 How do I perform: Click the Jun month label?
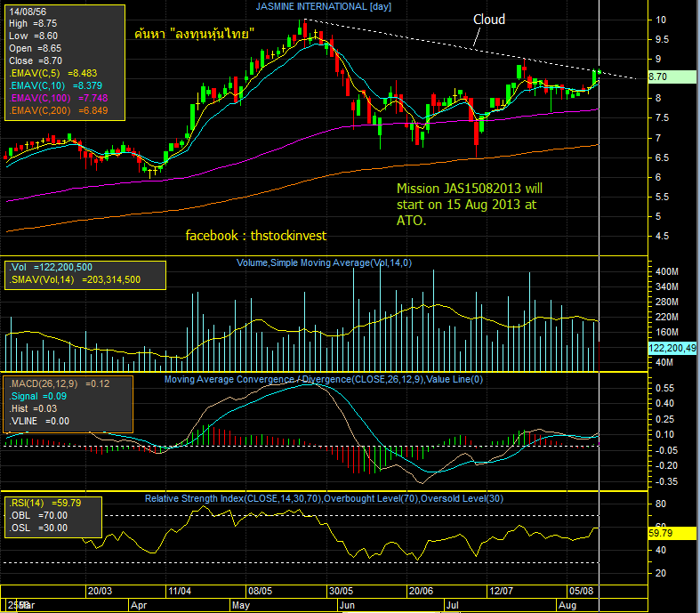tap(347, 605)
